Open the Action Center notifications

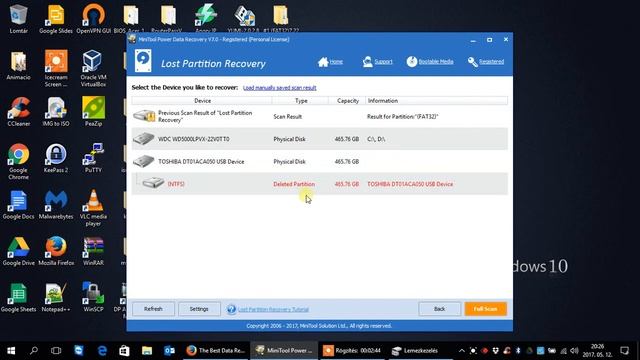tap(624, 351)
